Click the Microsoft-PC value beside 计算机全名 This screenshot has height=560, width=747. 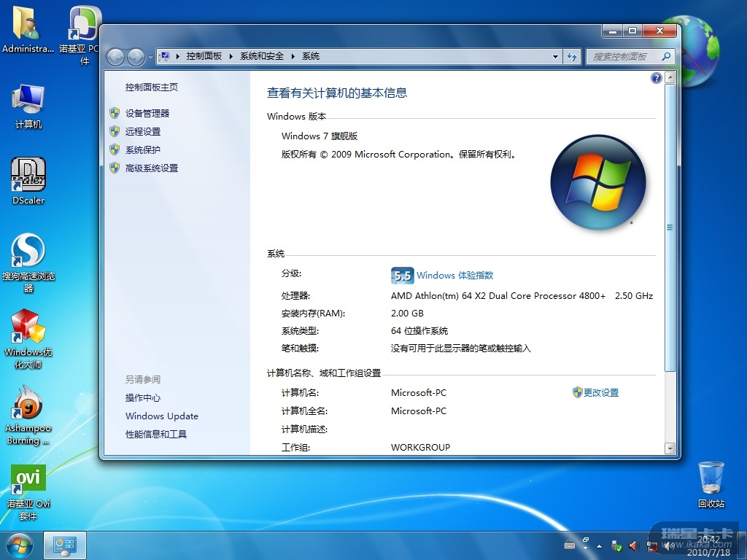coord(419,411)
